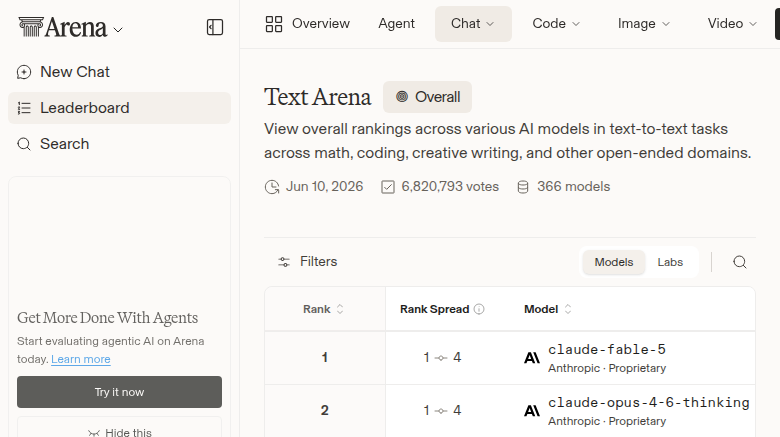Click the Get More Done With Agents heading
The height and width of the screenshot is (437, 780).
point(107,318)
